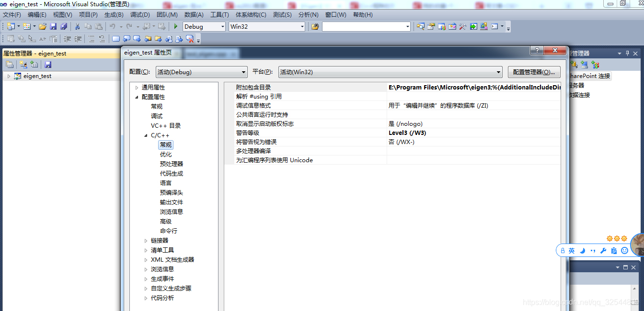Select 优化 under C/C++
644x311 pixels.
166,155
